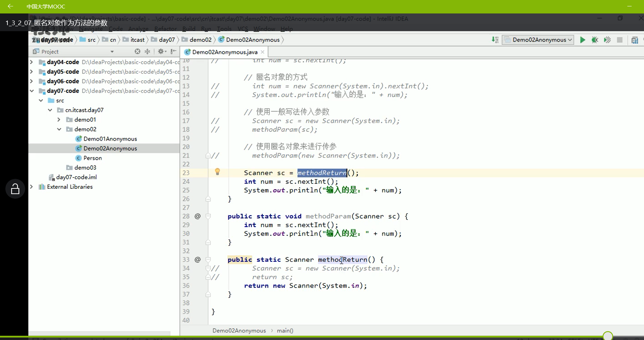Run with coverage icon
The height and width of the screenshot is (340, 644).
coord(607,40)
